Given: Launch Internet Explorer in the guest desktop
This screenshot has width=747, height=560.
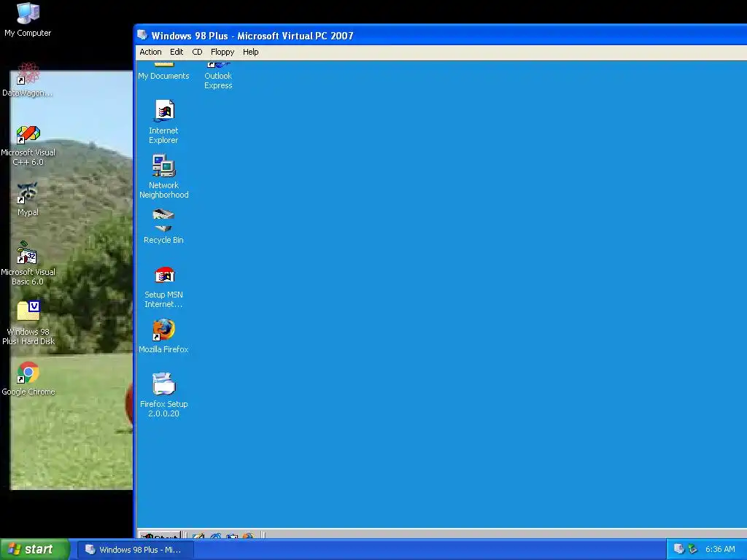Looking at the screenshot, I should [163, 122].
